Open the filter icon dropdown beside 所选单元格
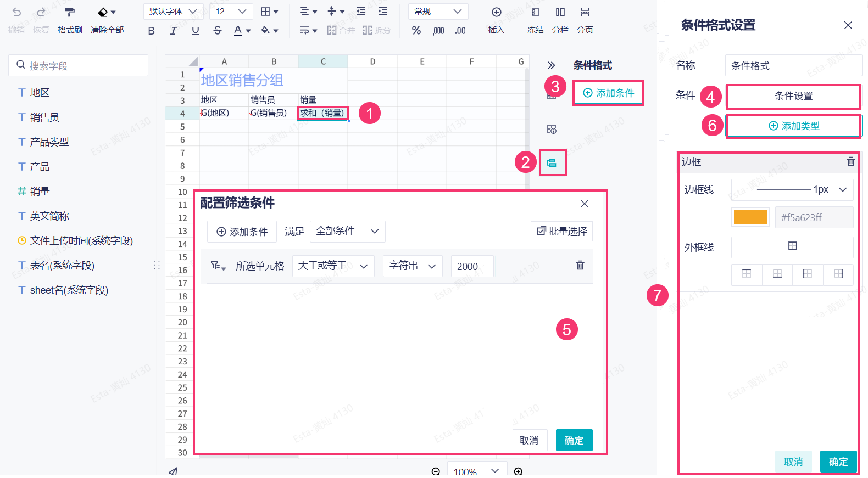 pos(218,266)
